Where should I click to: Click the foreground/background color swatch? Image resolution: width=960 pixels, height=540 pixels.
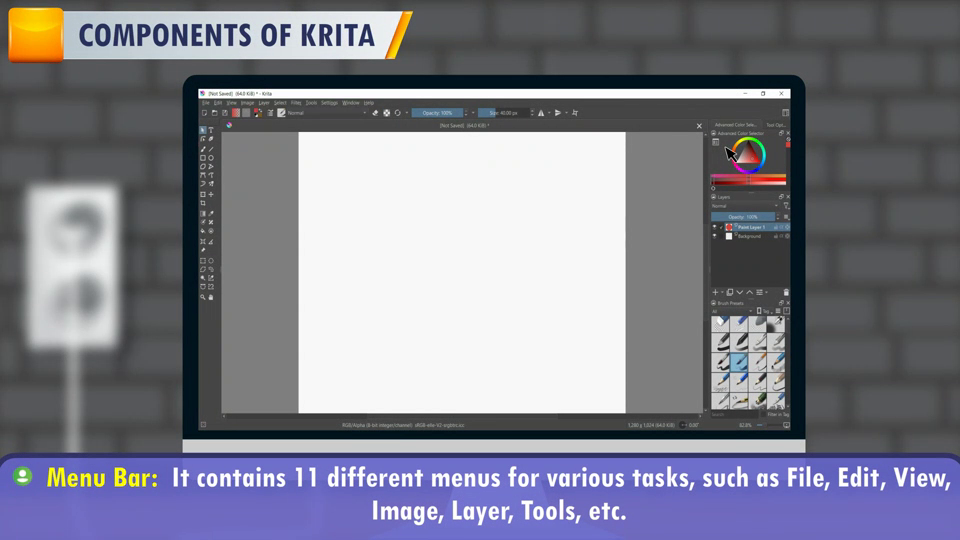click(258, 113)
